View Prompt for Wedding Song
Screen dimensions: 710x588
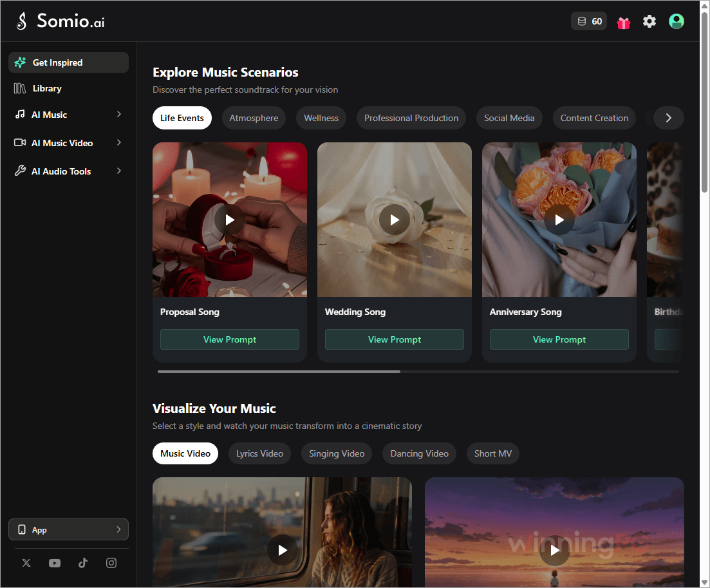[x=395, y=339]
